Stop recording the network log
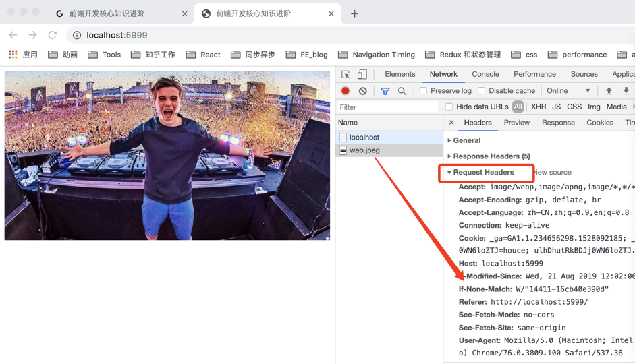The width and height of the screenshot is (635, 364). pyautogui.click(x=346, y=91)
